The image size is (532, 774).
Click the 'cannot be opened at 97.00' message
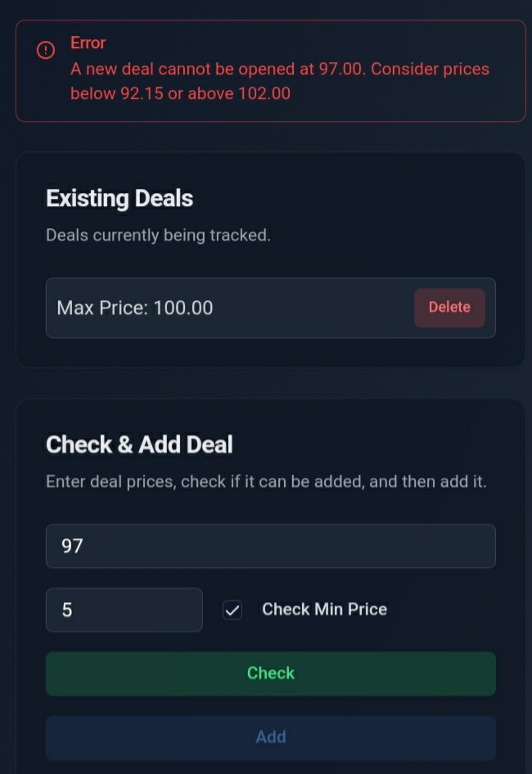click(x=260, y=69)
